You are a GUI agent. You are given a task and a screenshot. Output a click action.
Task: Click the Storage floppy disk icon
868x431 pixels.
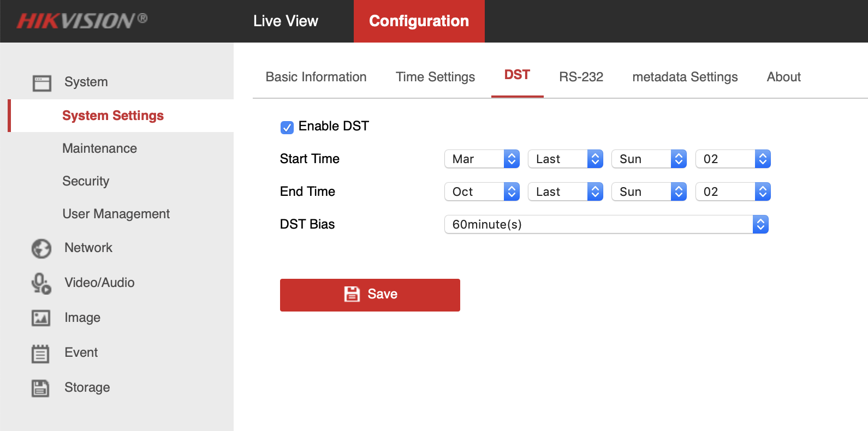40,388
